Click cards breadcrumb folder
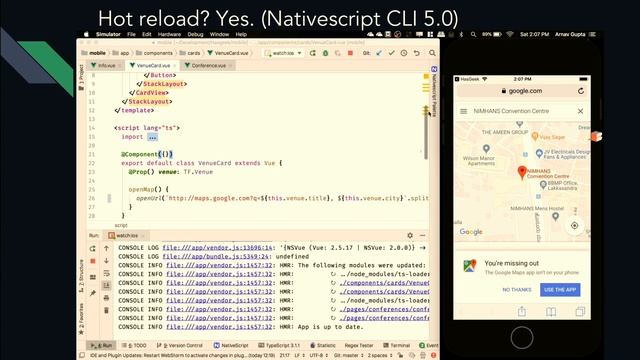This screenshot has height=360, width=640. point(190,53)
